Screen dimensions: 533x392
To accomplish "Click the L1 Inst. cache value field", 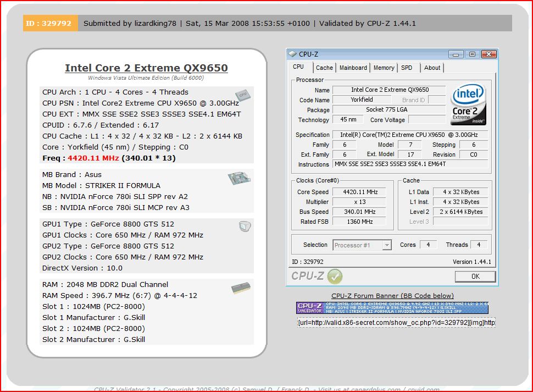I will [x=460, y=202].
